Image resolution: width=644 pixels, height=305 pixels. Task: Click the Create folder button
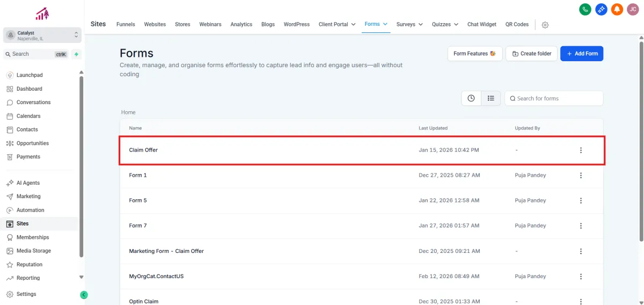click(x=531, y=54)
